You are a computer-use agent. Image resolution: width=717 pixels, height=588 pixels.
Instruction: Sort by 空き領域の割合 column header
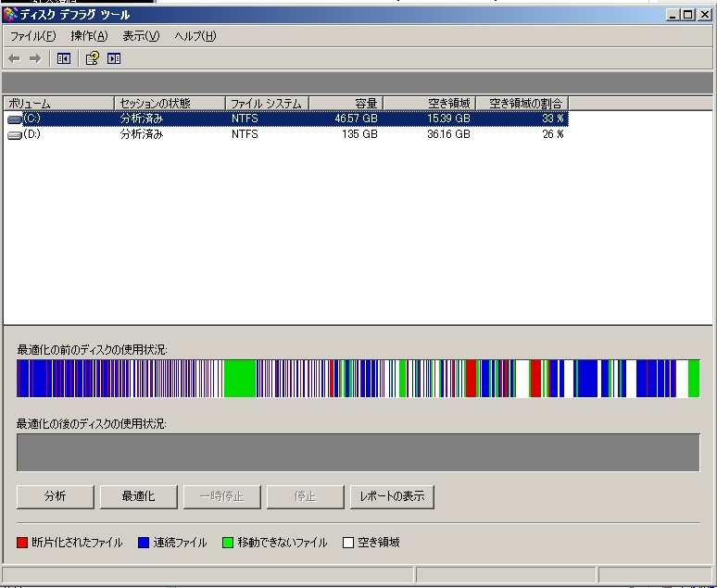(x=522, y=104)
